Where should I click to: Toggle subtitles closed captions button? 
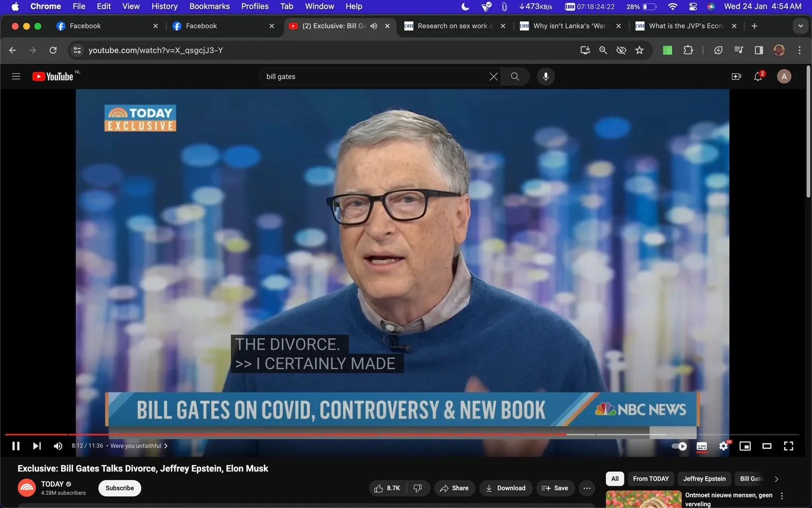[702, 446]
